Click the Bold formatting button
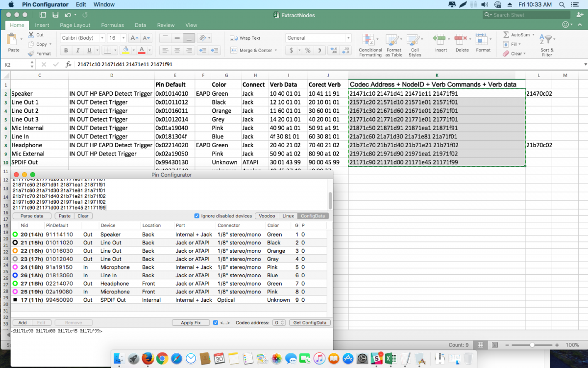Viewport: 588px width, 368px height. click(66, 50)
